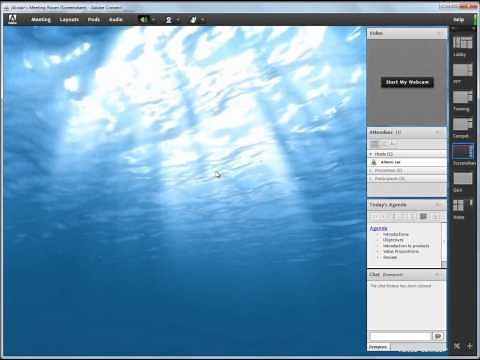Click the raise hand status icon

[x=193, y=20]
